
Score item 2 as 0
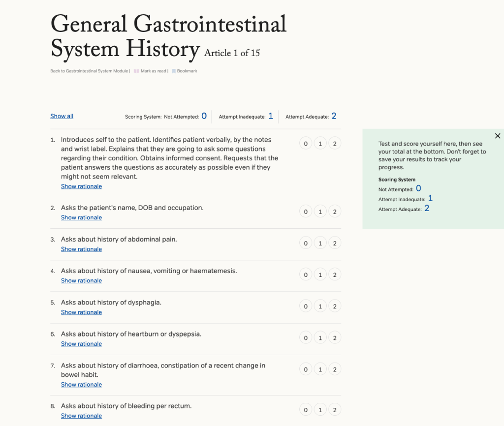point(306,212)
